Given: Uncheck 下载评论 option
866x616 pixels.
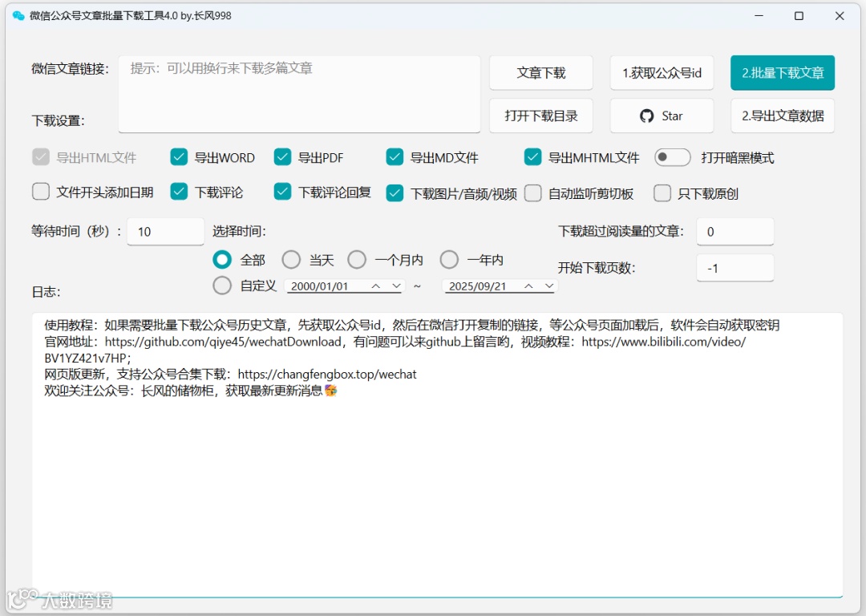Looking at the screenshot, I should [x=179, y=192].
